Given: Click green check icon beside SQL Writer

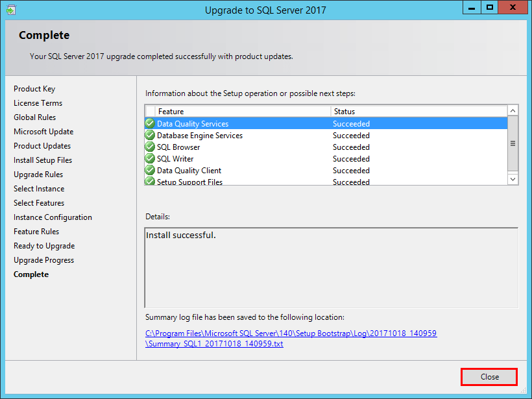Looking at the screenshot, I should [150, 158].
